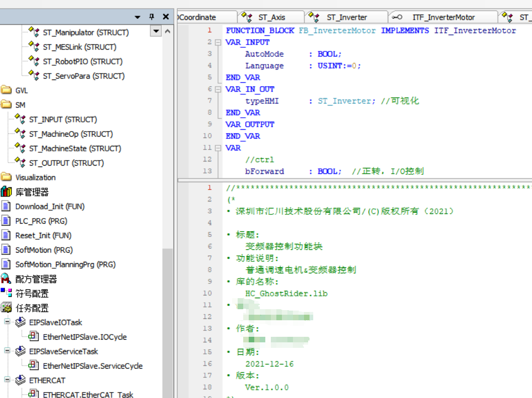Click the library manager (库管理器) icon

6,192
